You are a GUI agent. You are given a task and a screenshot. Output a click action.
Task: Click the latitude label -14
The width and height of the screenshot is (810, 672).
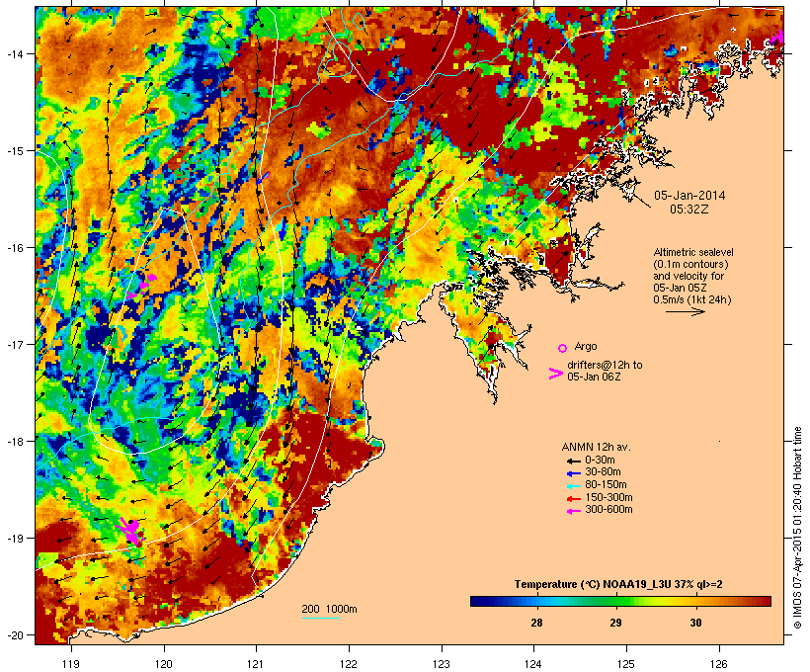coord(15,53)
